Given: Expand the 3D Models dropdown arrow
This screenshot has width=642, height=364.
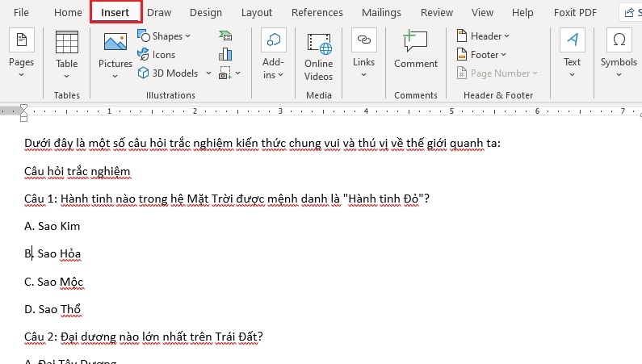Looking at the screenshot, I should [208, 73].
